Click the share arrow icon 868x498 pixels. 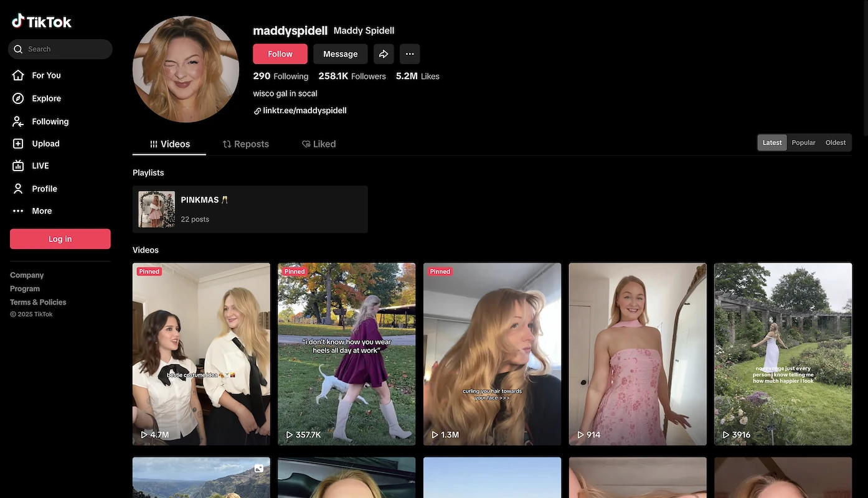pyautogui.click(x=384, y=54)
